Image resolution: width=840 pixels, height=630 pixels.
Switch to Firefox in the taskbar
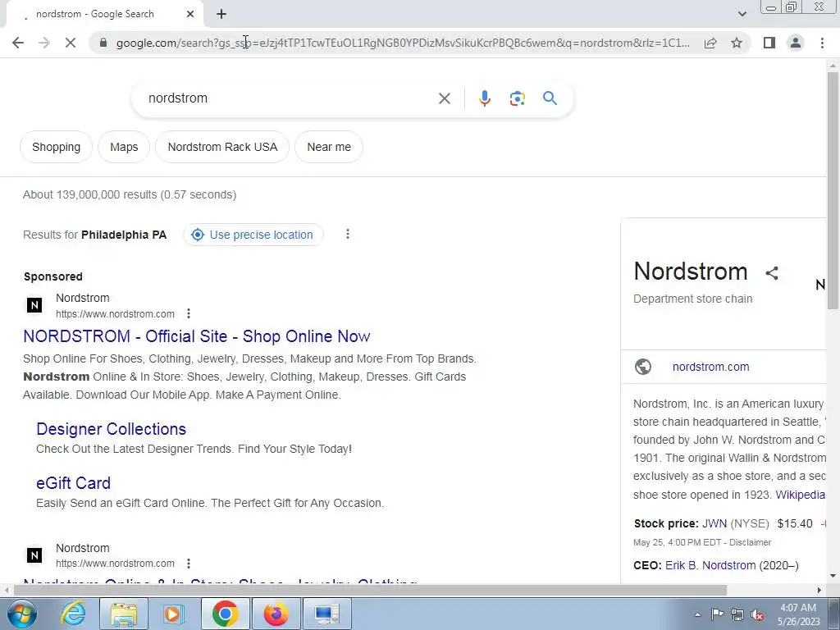tap(276, 614)
